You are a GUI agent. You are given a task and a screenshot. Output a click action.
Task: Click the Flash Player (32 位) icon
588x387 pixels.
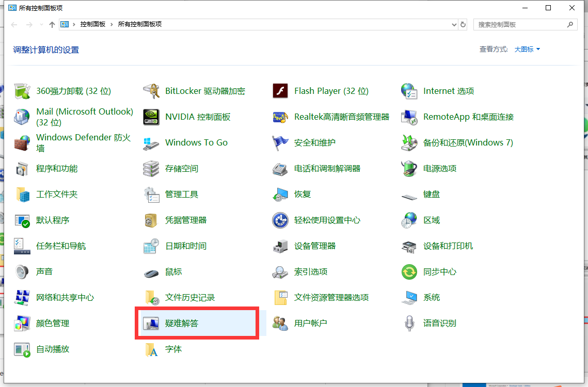(x=280, y=91)
